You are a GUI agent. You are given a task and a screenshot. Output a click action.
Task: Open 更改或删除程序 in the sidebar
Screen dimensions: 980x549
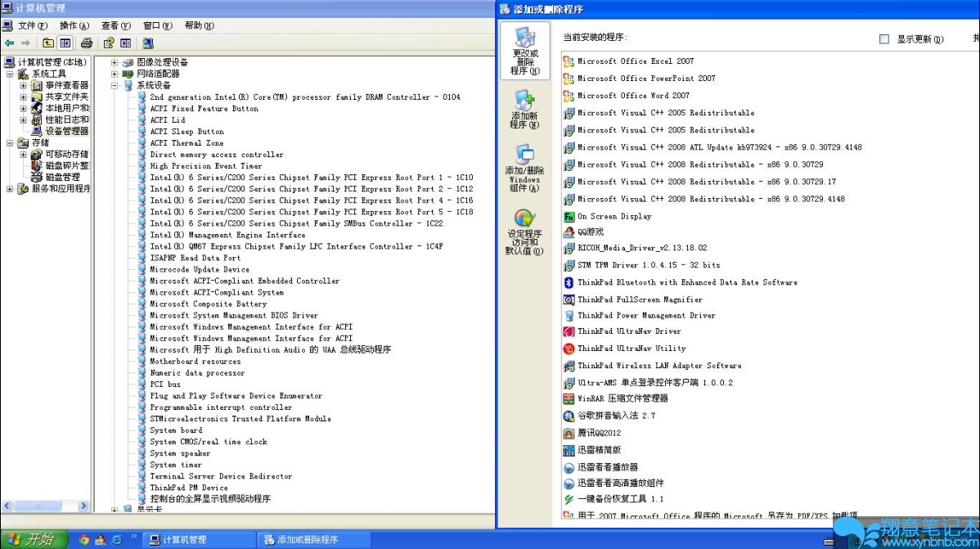525,51
